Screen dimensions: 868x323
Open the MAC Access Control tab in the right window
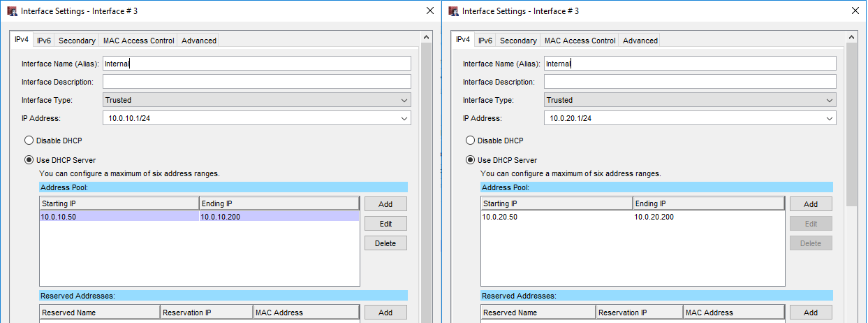(580, 41)
